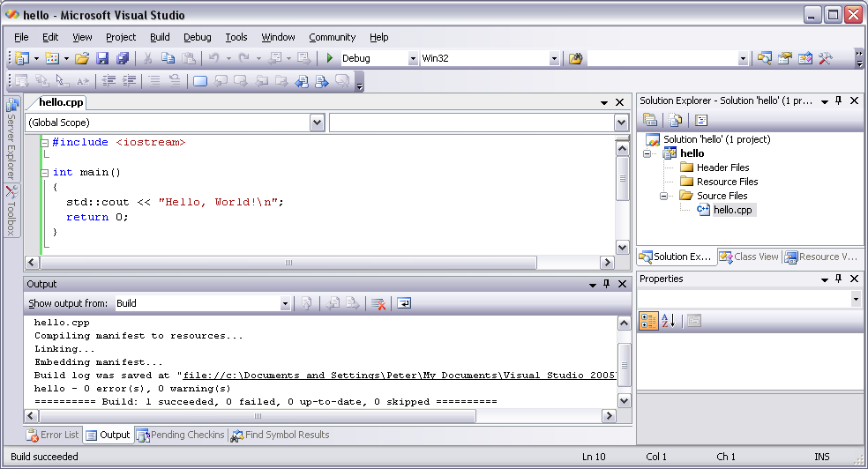Collapse the Source Files folder node

pos(663,196)
